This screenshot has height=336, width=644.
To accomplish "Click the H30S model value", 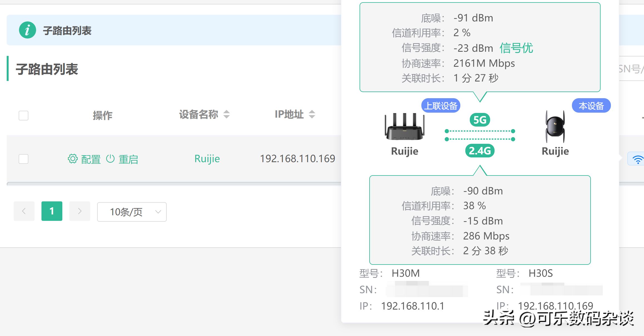I will click(x=540, y=273).
